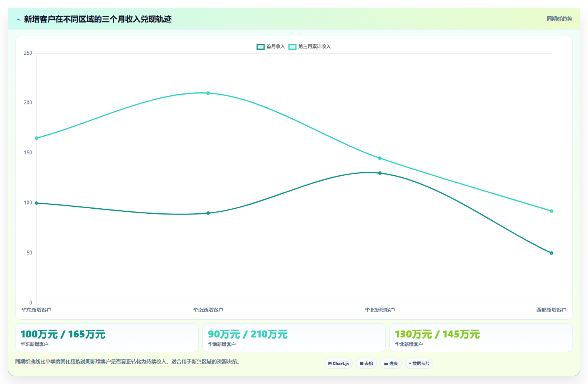This screenshot has height=384, width=588.
Task: Click the 第三月累计收入 peak point for 华南新增客户
Action: [x=208, y=93]
